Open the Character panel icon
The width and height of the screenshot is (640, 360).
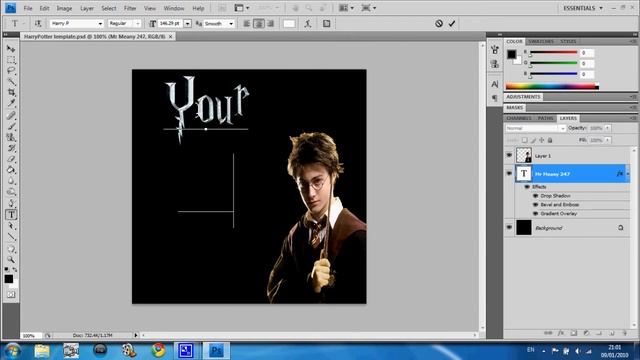click(x=495, y=84)
